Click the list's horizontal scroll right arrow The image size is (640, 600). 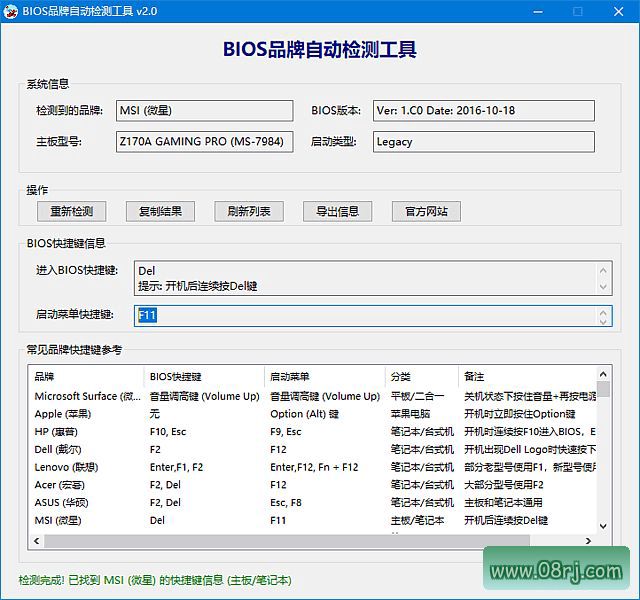click(x=588, y=541)
